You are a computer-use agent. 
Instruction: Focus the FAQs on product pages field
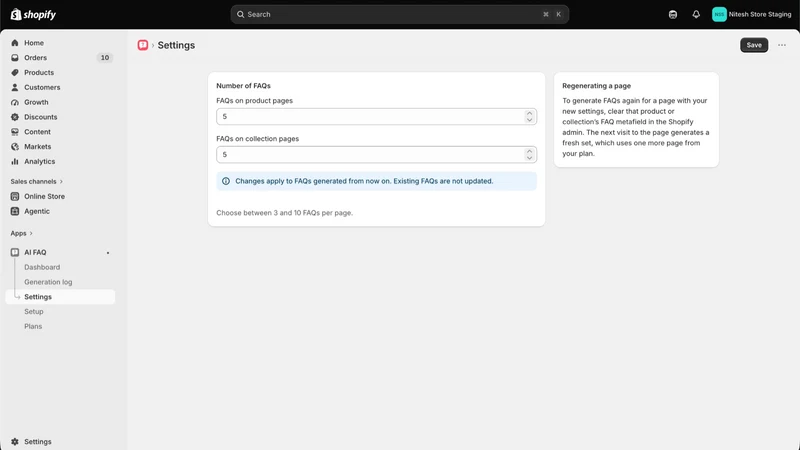[377, 116]
